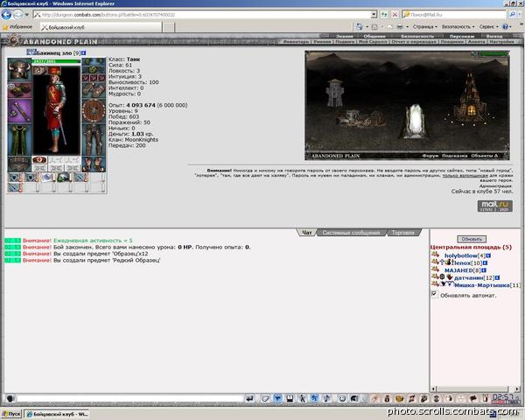Switch to 'Системные сообщения' tab

coord(351,233)
